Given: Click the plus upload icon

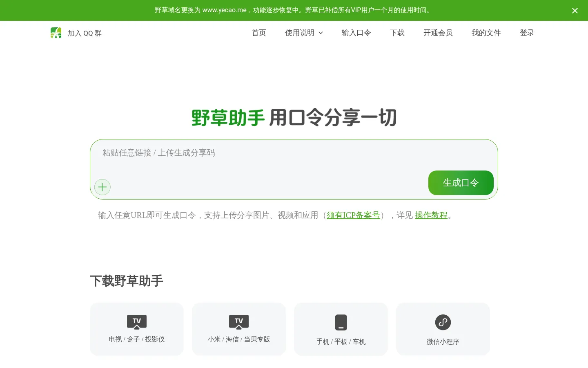Looking at the screenshot, I should point(102,187).
